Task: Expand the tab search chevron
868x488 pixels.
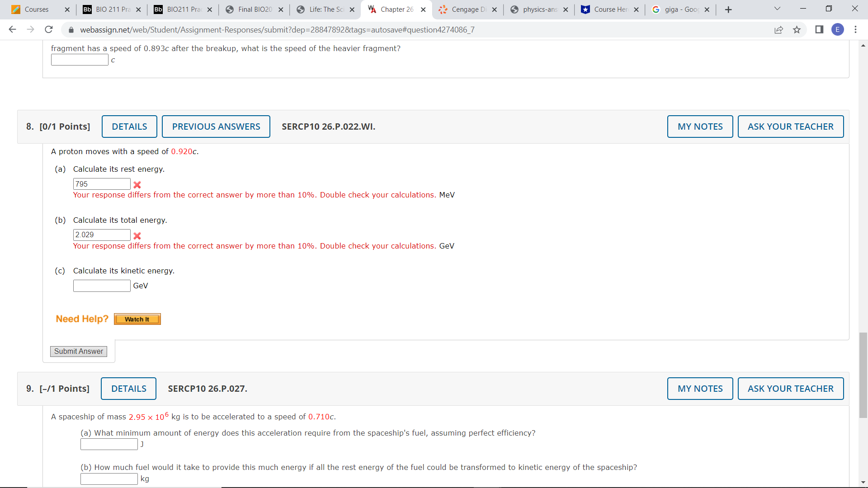Action: (x=777, y=9)
